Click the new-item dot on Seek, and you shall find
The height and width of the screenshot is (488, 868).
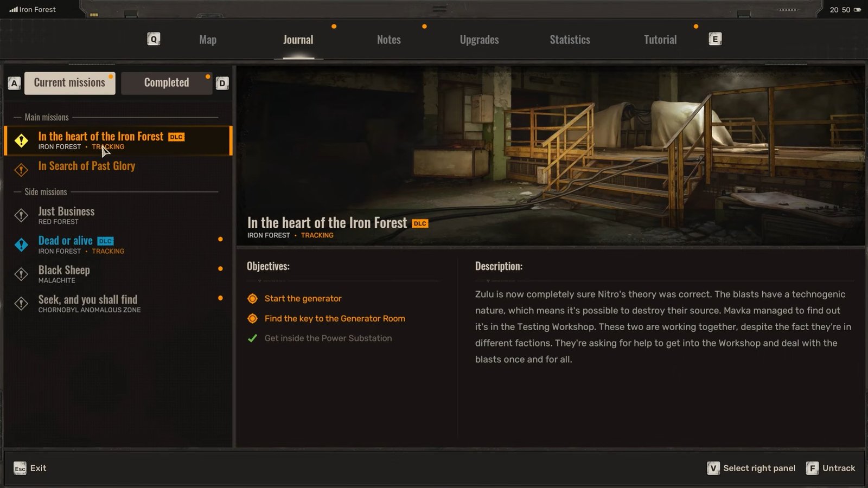point(220,298)
